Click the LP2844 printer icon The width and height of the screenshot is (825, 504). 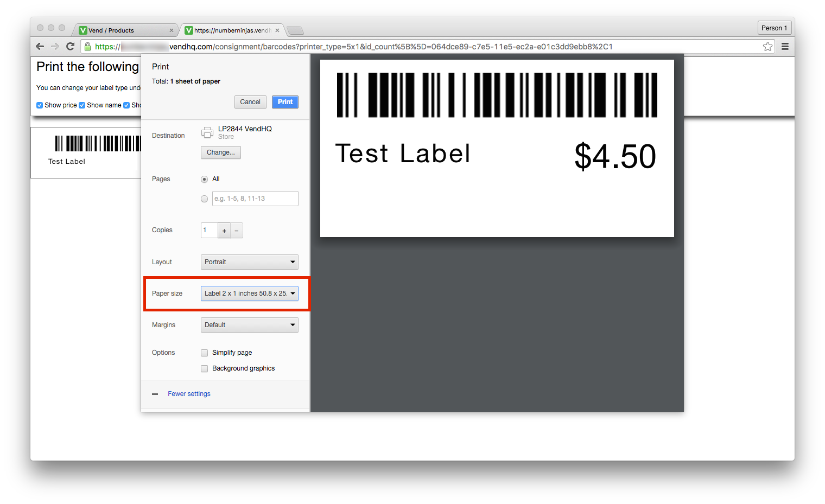tap(207, 132)
